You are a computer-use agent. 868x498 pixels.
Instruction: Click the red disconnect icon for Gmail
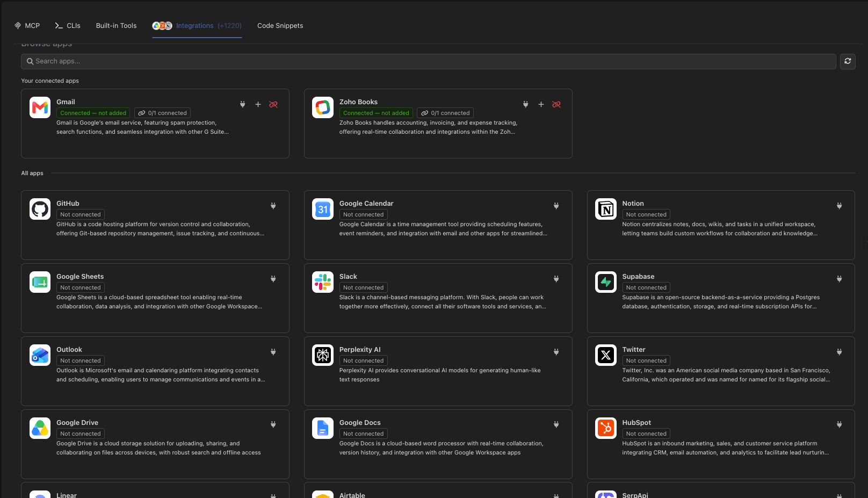(x=273, y=104)
